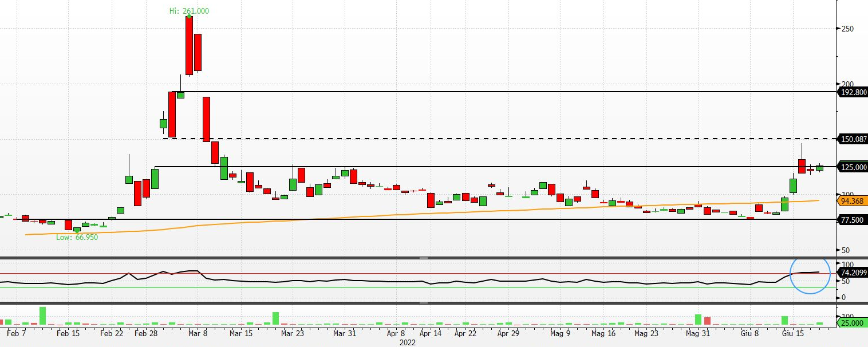868x347 pixels.
Task: Click the orange 94.368 moving average label
Action: click(x=852, y=201)
